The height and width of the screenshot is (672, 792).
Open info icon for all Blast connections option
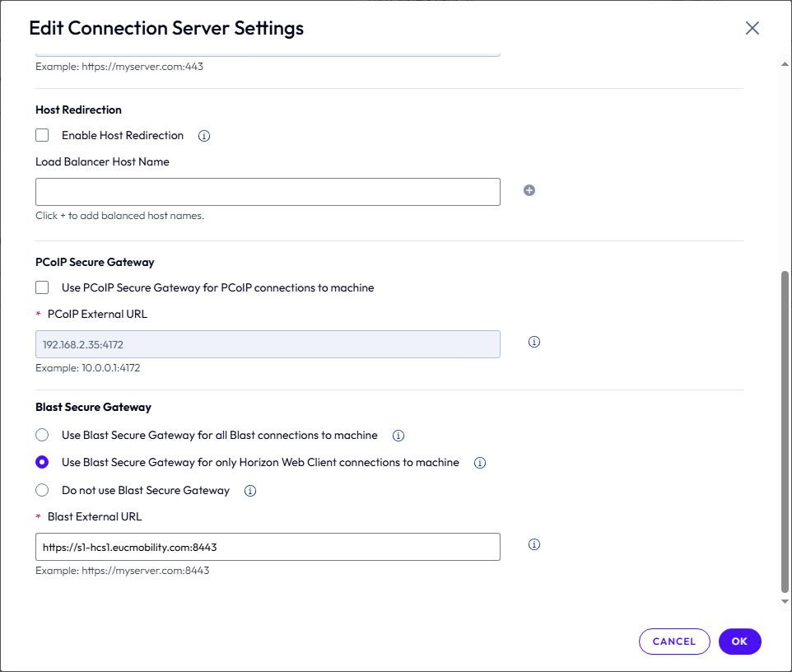coord(398,436)
